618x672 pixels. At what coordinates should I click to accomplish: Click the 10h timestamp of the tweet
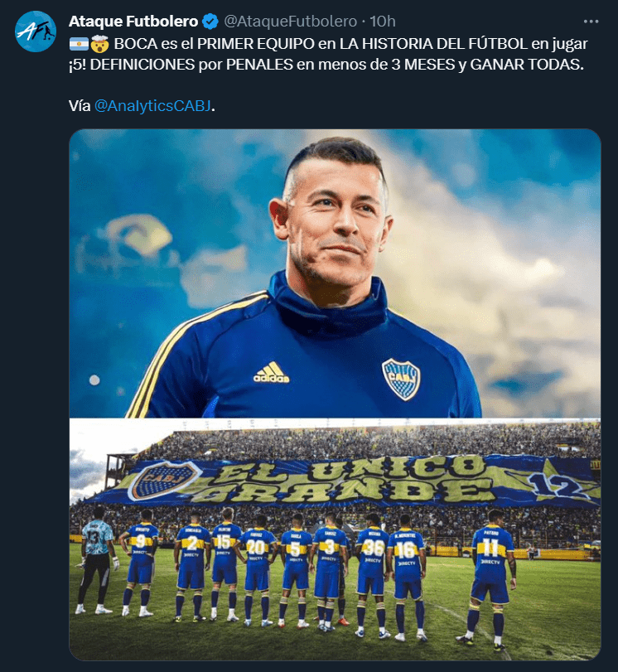tap(382, 22)
